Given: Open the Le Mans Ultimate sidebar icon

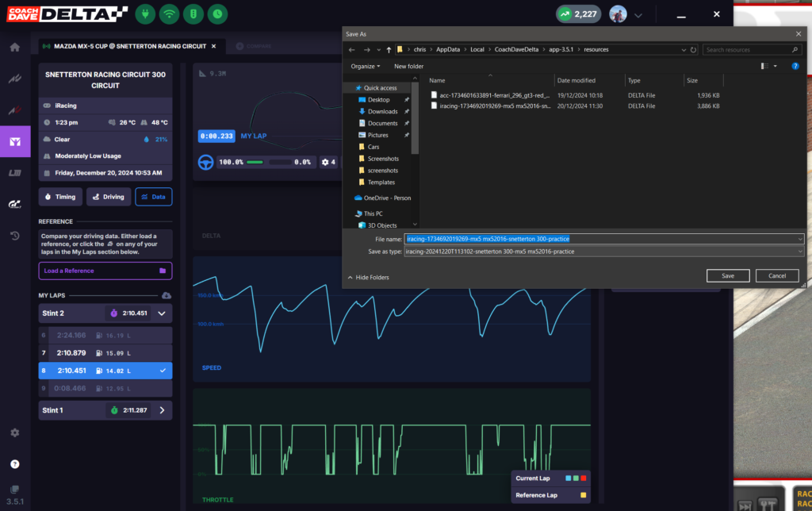Looking at the screenshot, I should 14,173.
